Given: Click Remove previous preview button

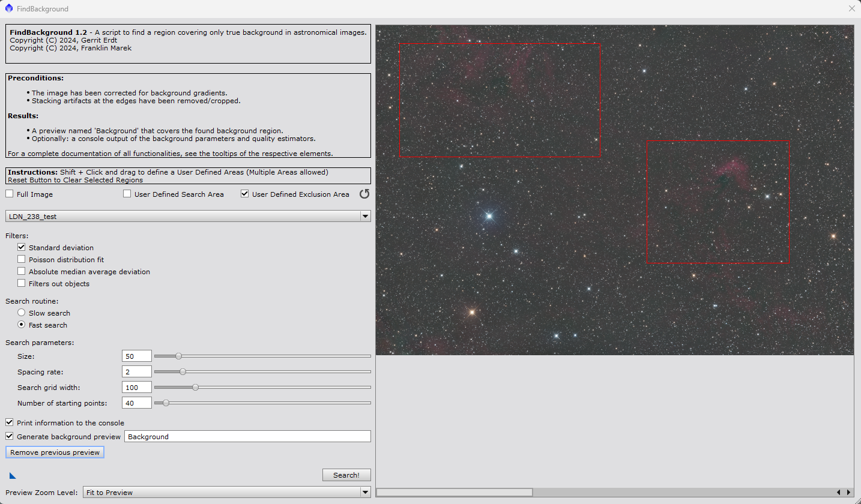Looking at the screenshot, I should point(55,452).
